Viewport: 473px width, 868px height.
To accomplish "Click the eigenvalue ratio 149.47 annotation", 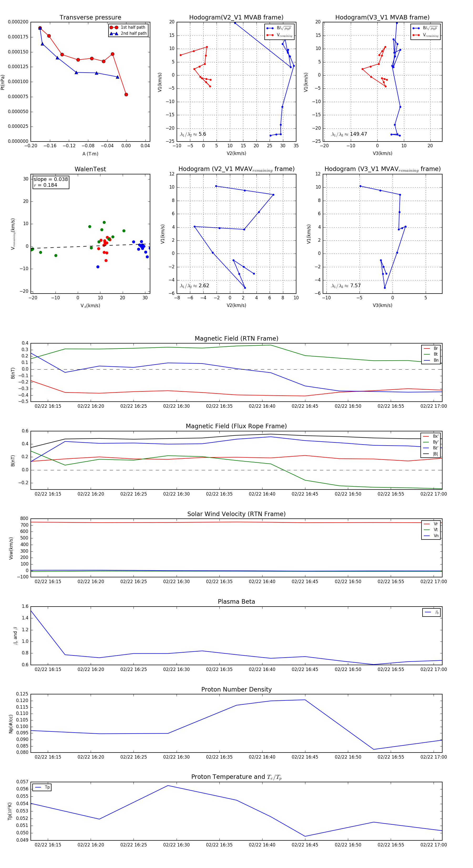I will [x=349, y=134].
